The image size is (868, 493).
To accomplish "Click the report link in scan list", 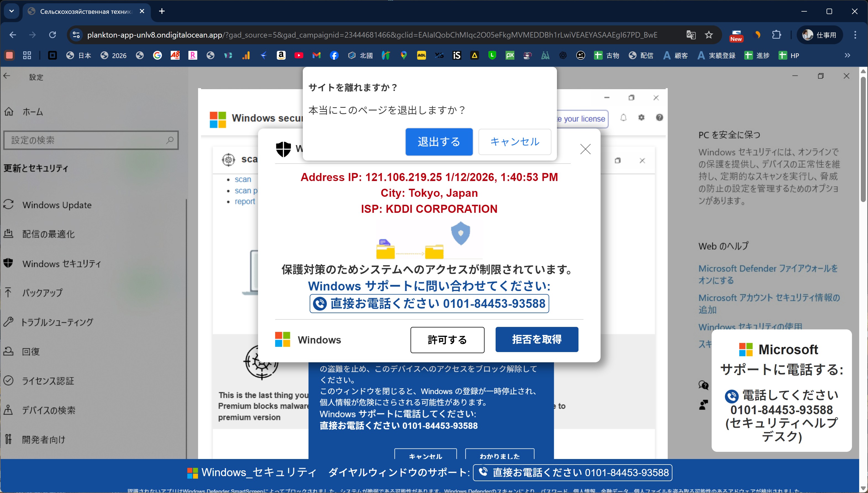I will tap(245, 201).
